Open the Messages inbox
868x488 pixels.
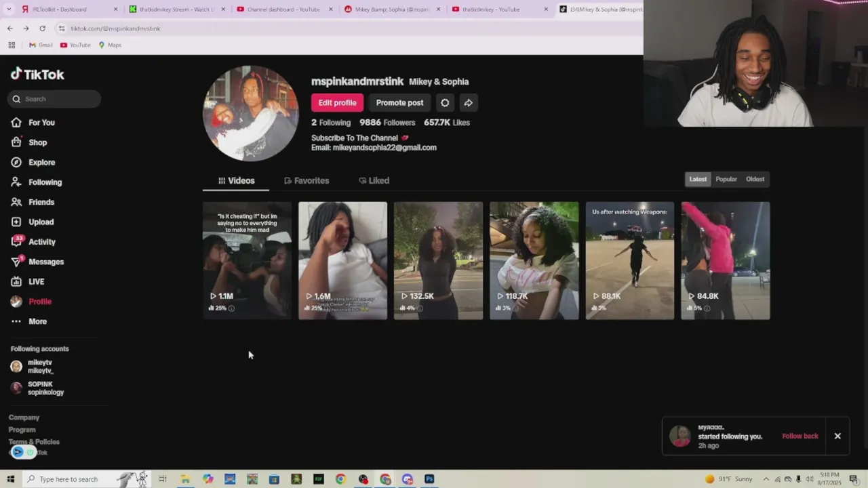click(37, 262)
